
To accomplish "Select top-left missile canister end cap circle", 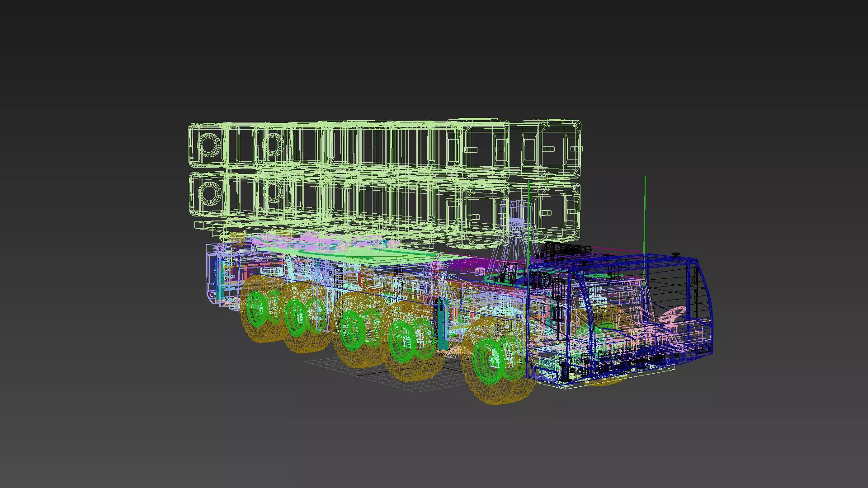I will point(209,145).
